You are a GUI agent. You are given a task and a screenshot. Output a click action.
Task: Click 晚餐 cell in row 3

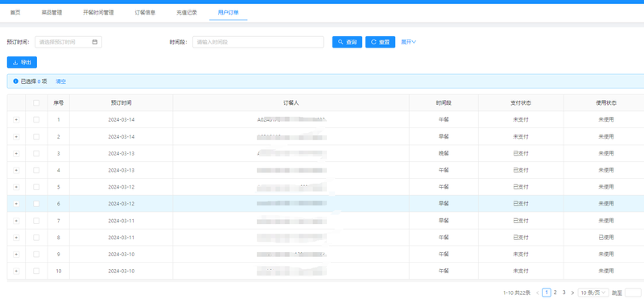(x=444, y=153)
